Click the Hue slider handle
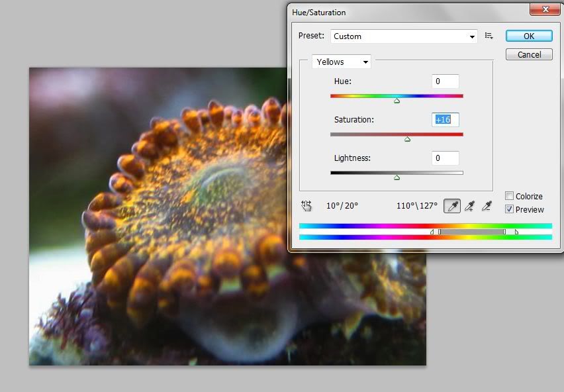The width and height of the screenshot is (564, 392). tap(397, 101)
